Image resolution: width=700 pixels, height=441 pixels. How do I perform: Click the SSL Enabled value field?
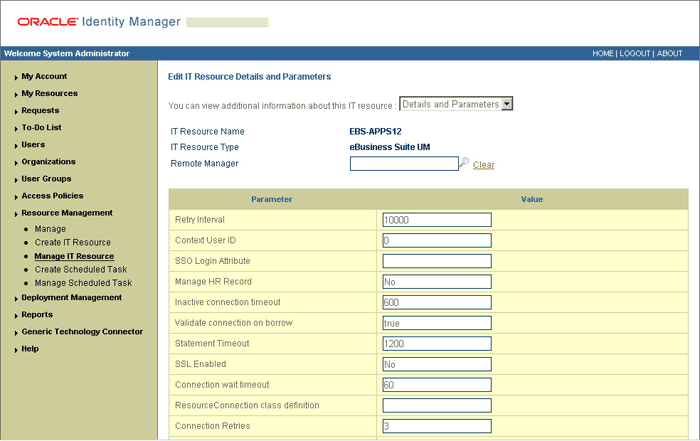[x=437, y=364]
